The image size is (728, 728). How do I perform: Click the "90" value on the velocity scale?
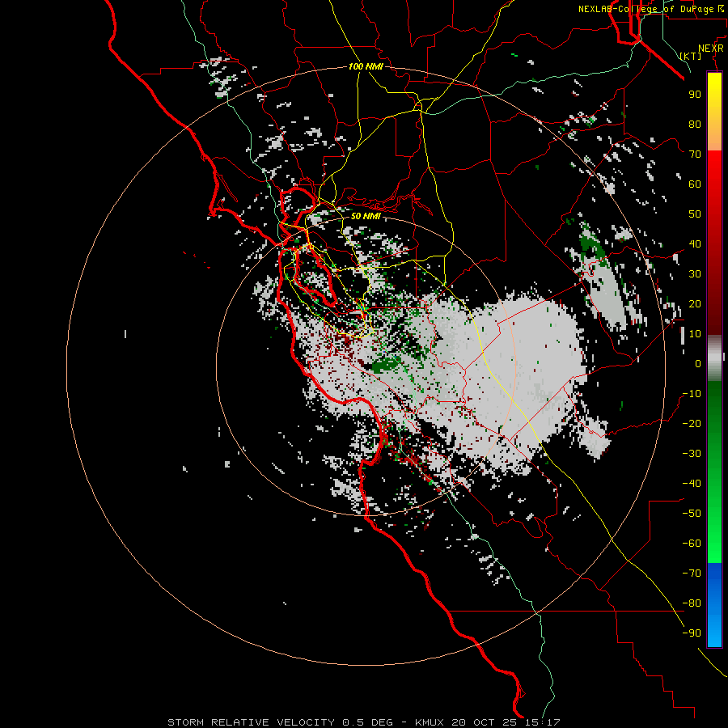(695, 95)
